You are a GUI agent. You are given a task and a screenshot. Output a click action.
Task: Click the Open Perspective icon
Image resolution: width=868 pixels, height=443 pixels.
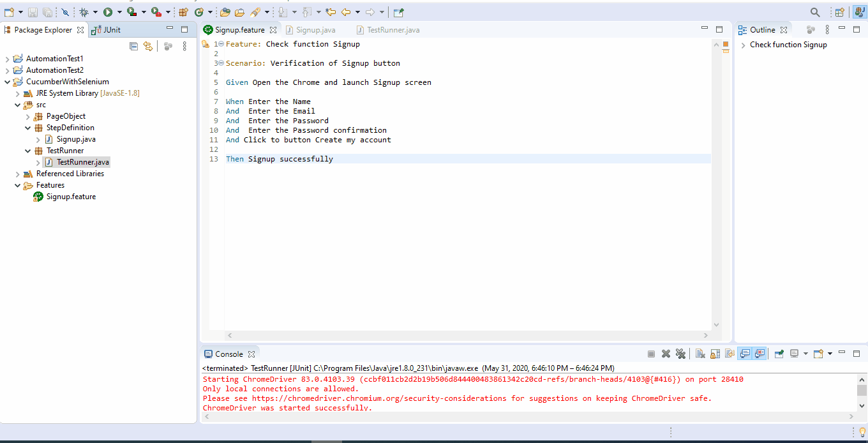840,12
